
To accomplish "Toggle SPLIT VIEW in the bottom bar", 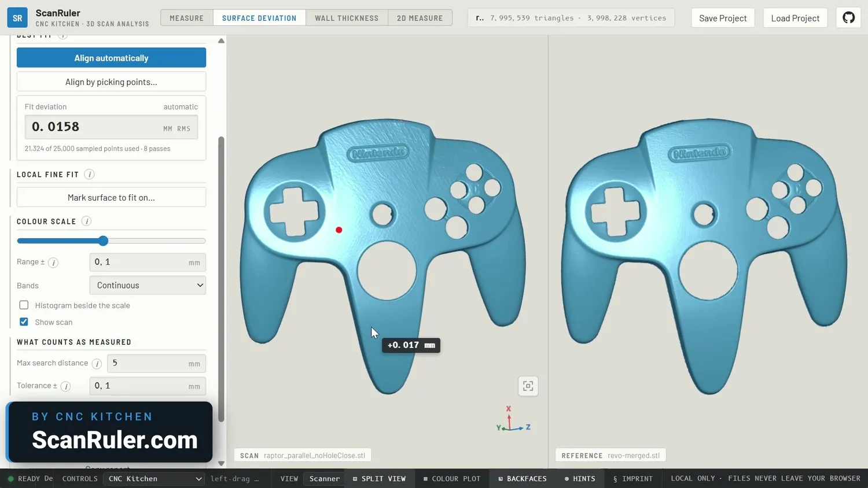I will 380,479.
